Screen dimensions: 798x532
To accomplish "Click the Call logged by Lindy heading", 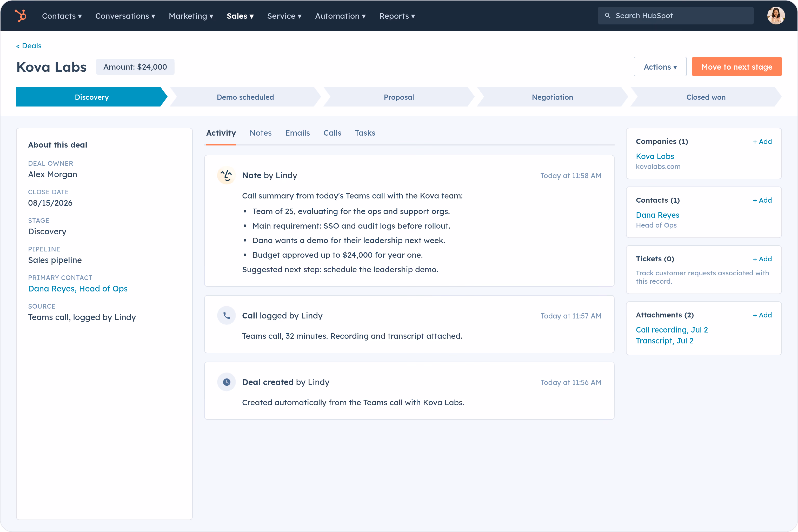I will (282, 316).
